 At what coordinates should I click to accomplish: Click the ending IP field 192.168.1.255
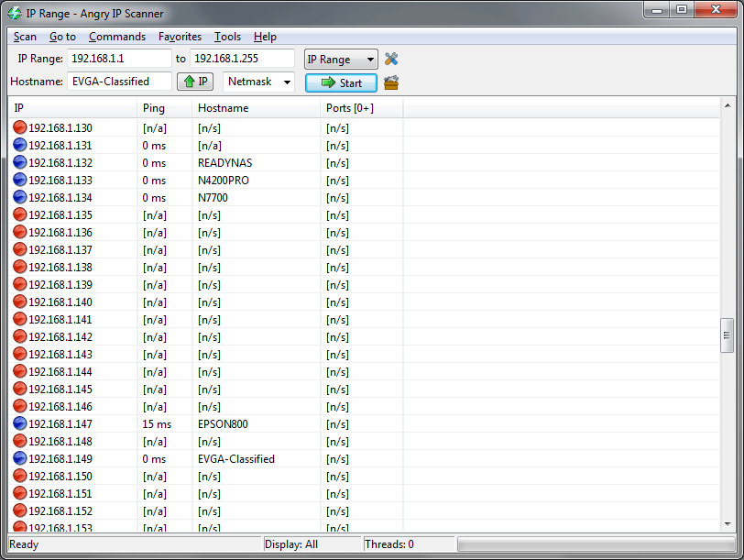[x=242, y=59]
